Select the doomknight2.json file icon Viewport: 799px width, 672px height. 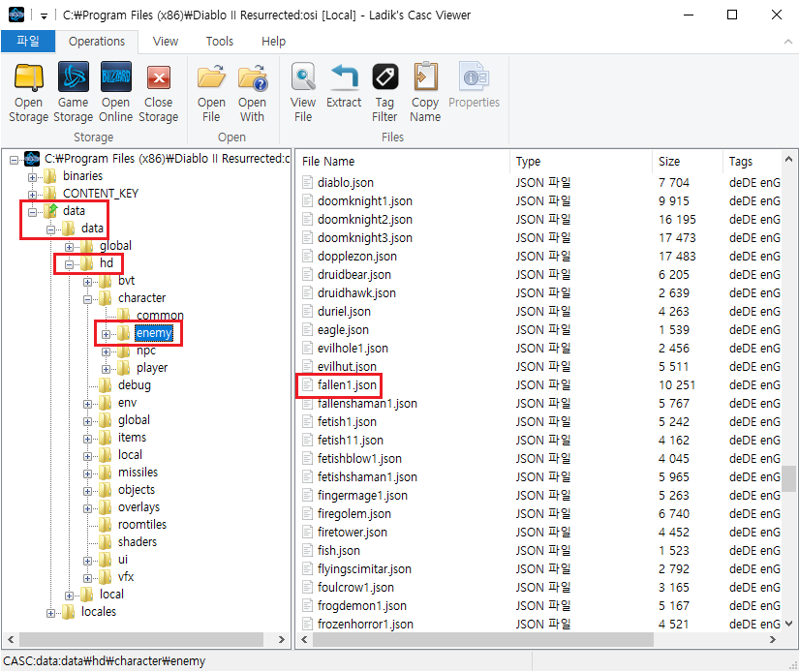[307, 219]
